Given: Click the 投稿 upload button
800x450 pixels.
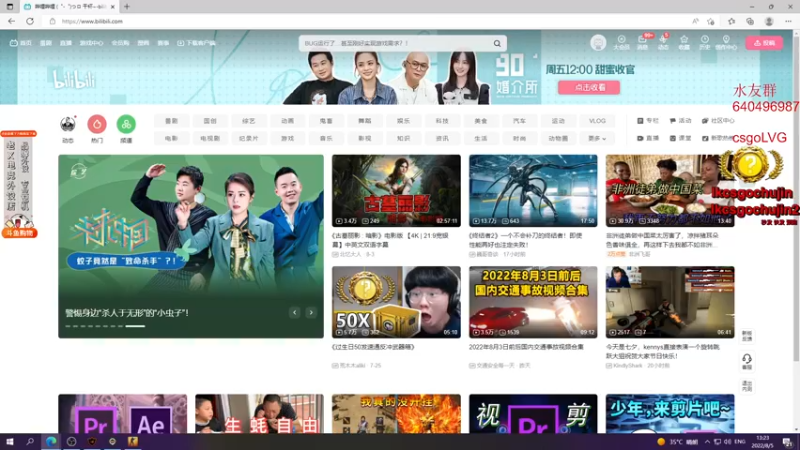Looking at the screenshot, I should [x=764, y=43].
